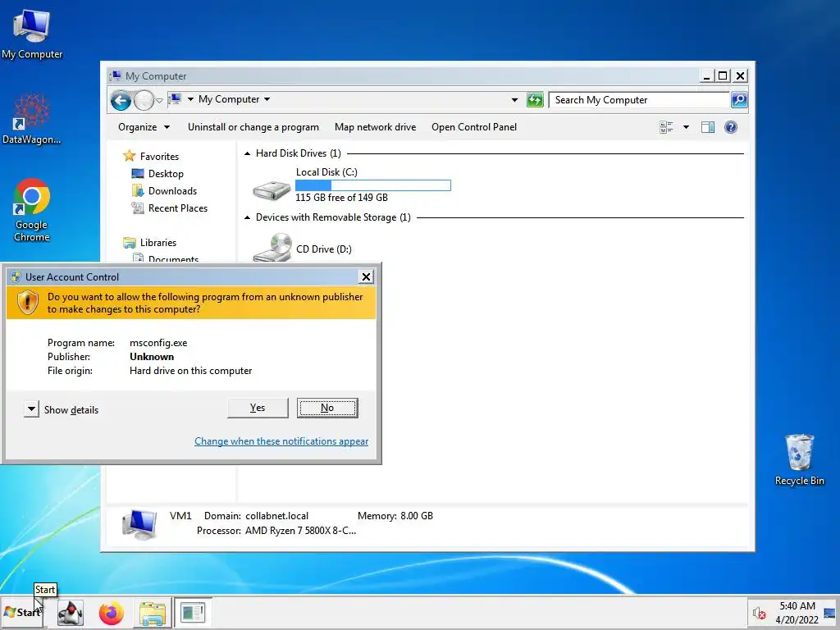Click the Search My Computer field
This screenshot has height=630, width=840.
point(638,99)
